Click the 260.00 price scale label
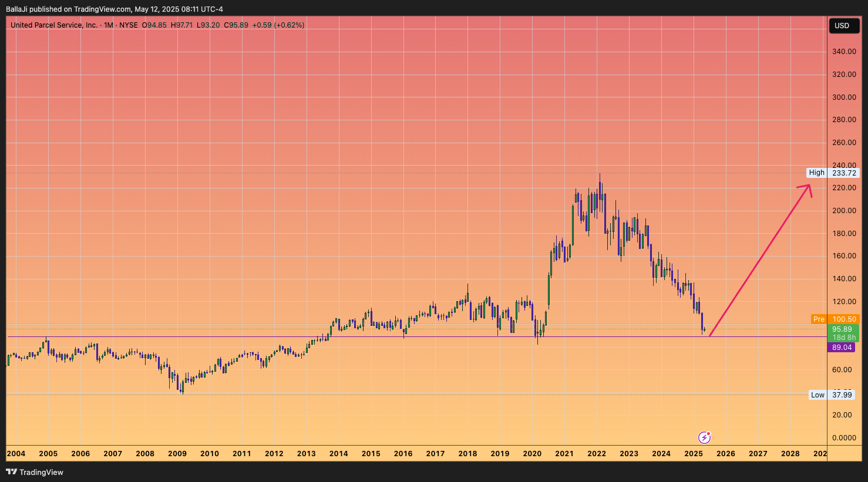 click(844, 143)
